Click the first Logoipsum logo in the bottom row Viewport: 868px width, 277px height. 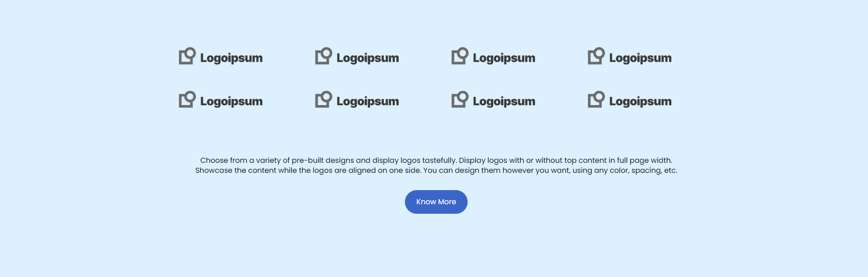(x=220, y=101)
